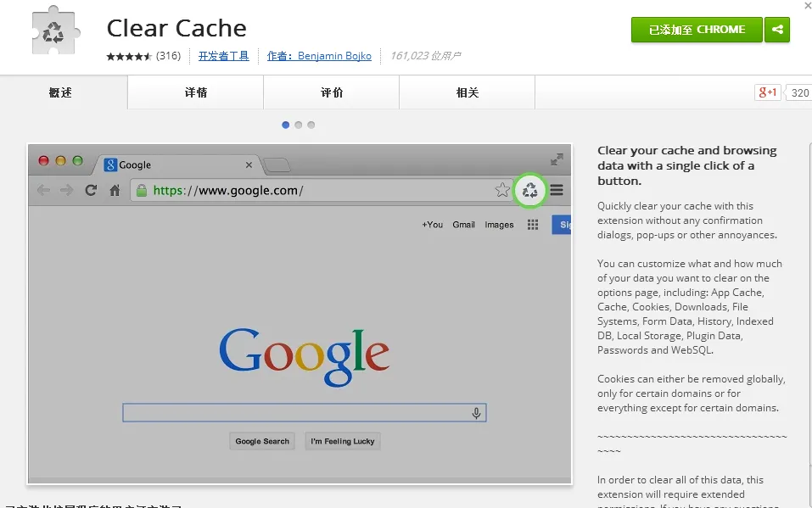The height and width of the screenshot is (508, 812).
Task: Click the 已添加至 CHROME button
Action: click(697, 30)
